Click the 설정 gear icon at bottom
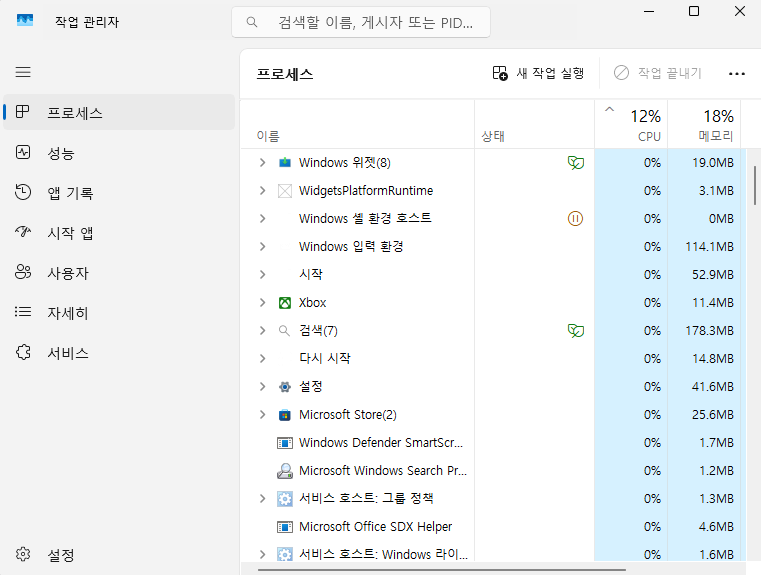The width and height of the screenshot is (761, 575). point(23,554)
